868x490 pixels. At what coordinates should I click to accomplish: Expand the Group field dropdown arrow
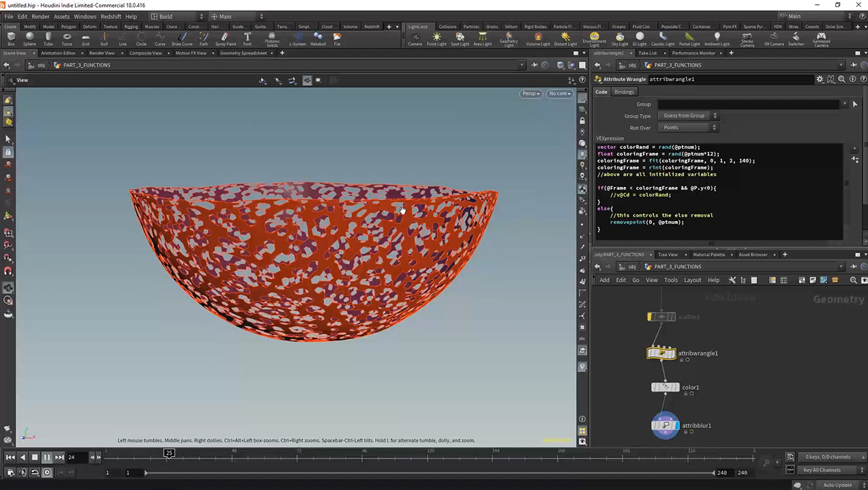click(845, 104)
